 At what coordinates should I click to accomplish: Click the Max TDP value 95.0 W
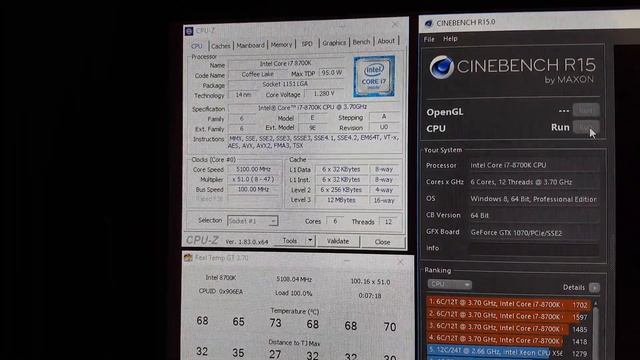[331, 73]
